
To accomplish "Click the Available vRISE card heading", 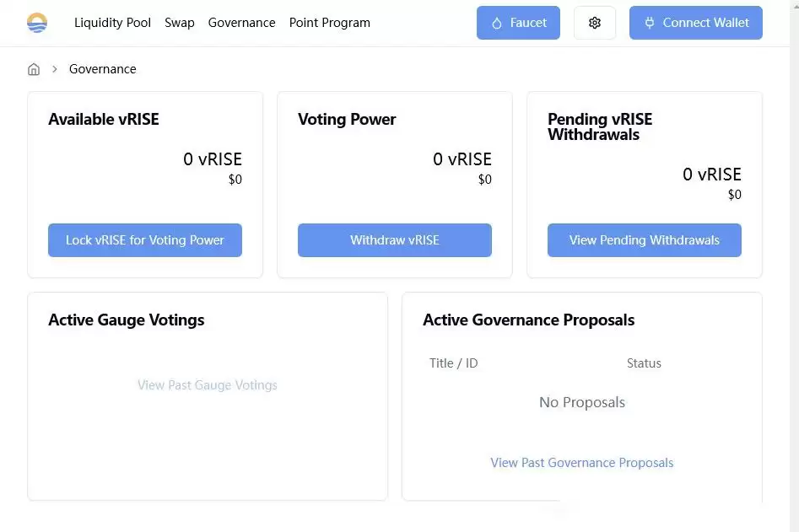I will tap(103, 120).
